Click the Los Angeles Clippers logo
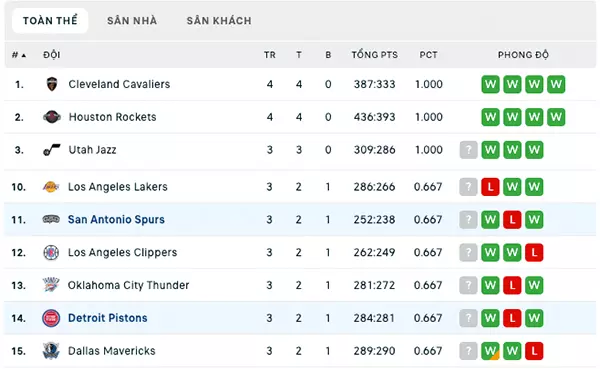Screen dimensions: 600x369 tap(51, 252)
